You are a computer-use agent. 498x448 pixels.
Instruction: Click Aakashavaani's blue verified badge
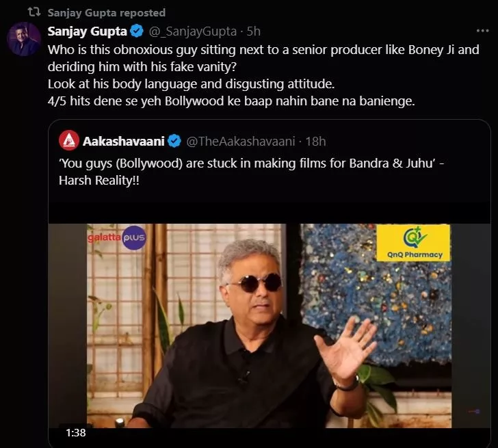point(174,141)
